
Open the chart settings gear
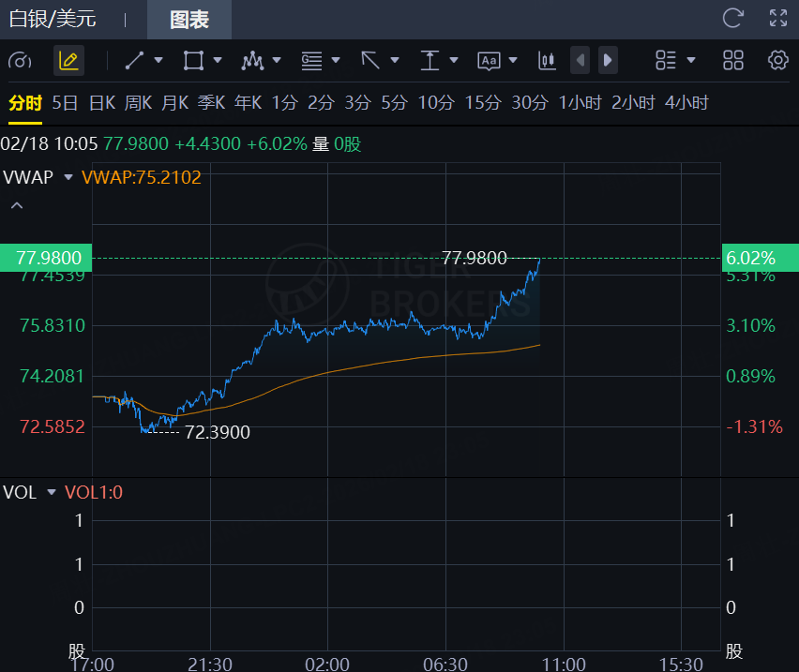tap(777, 61)
